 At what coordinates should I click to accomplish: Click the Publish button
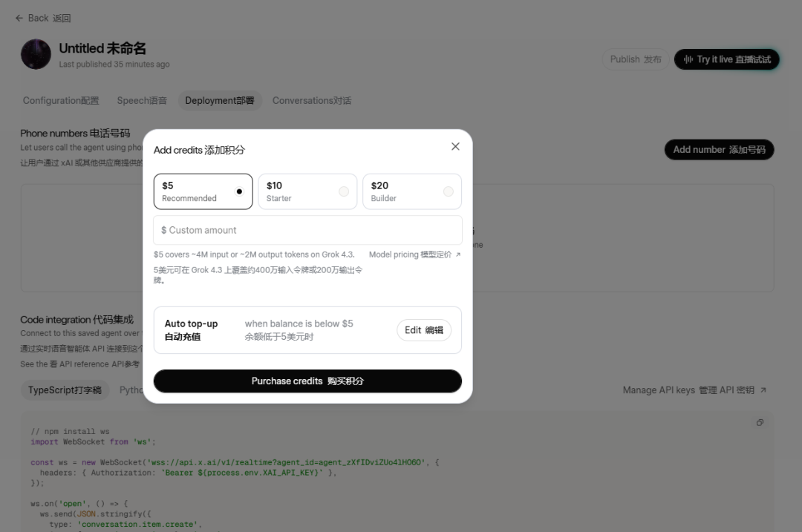pos(635,59)
